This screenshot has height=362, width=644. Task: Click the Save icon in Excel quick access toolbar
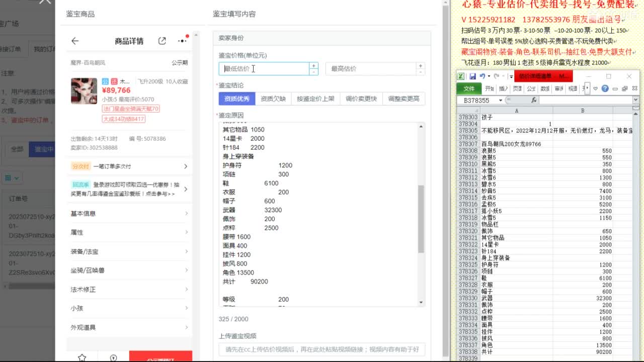click(x=473, y=76)
